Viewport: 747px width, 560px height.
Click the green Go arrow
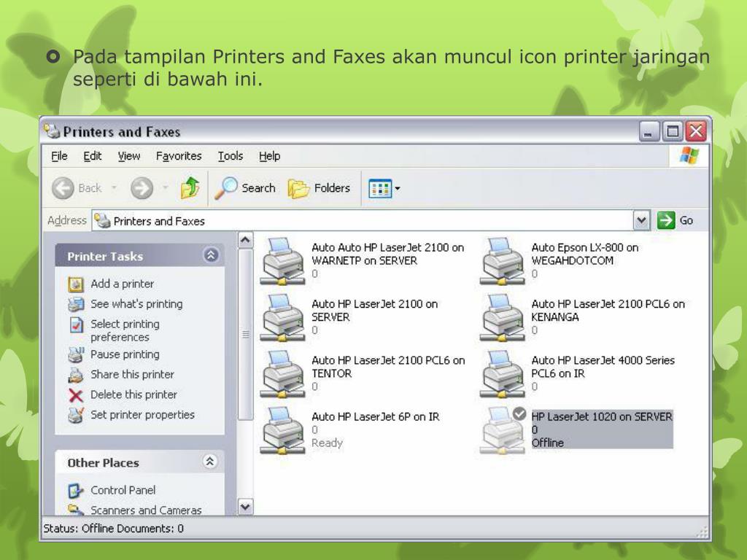point(666,220)
